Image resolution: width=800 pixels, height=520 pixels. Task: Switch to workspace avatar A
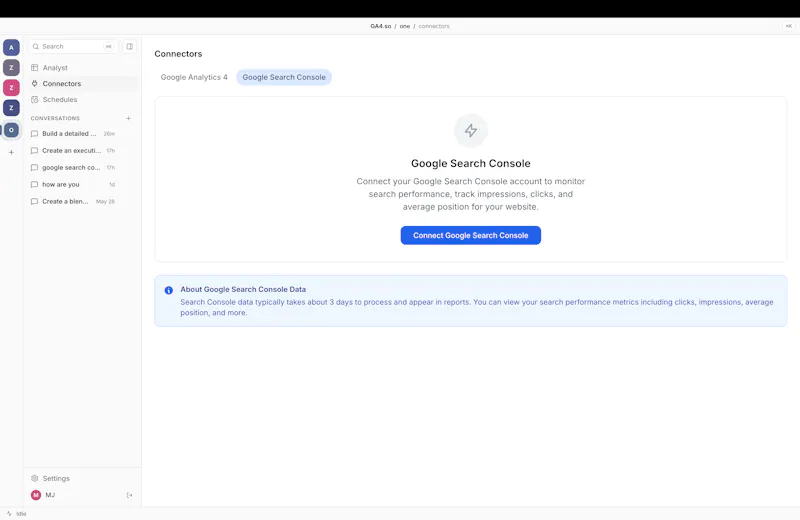(x=11, y=47)
